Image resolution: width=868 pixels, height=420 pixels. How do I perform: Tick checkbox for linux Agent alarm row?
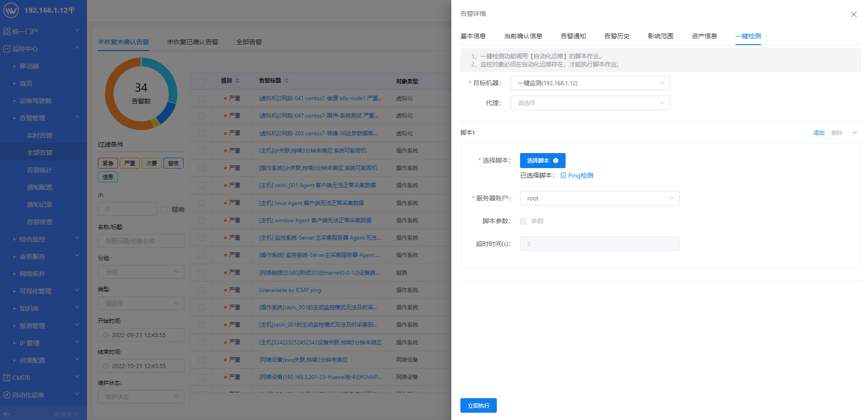click(x=201, y=203)
